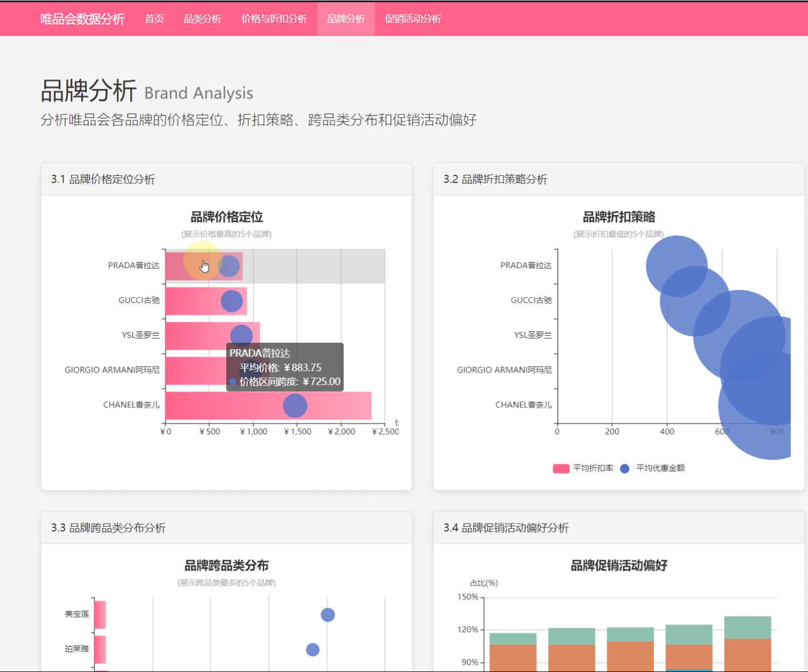Click the 珀莱雅 bar segment

[x=101, y=648]
